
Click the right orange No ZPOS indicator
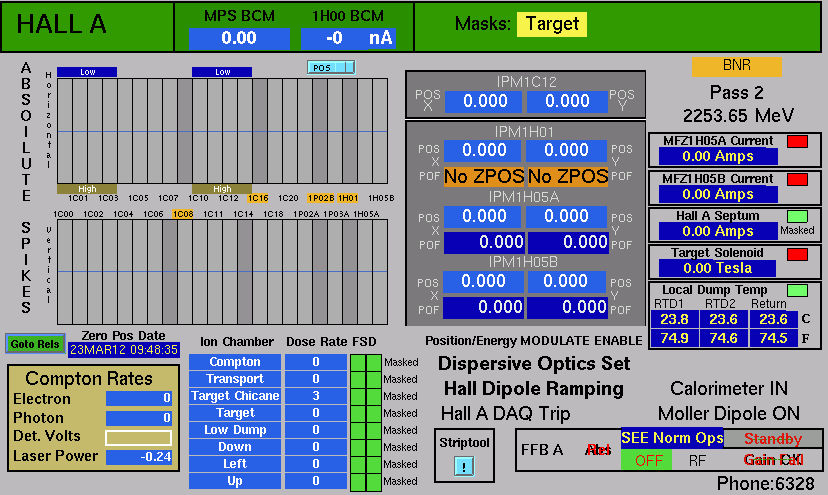(x=568, y=176)
